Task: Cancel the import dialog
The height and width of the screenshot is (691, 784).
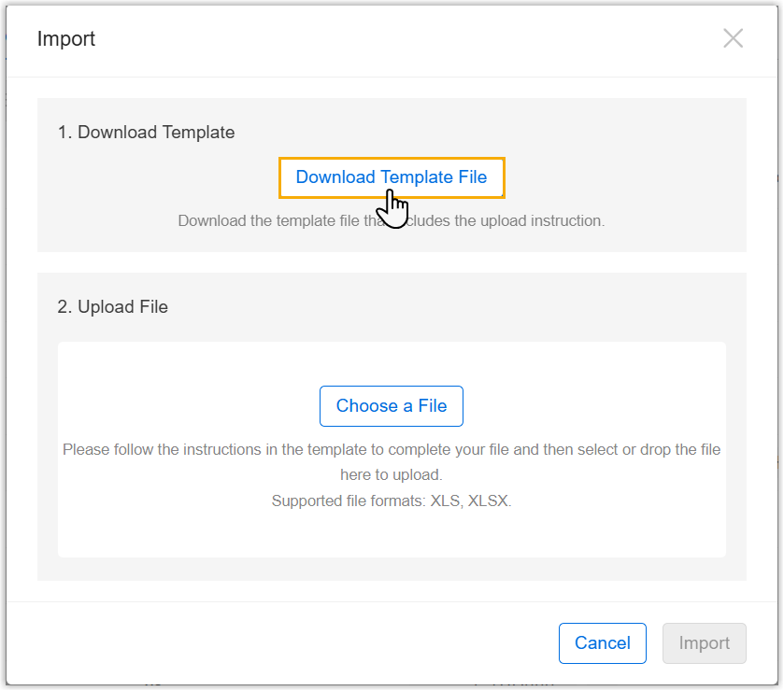Action: point(602,642)
